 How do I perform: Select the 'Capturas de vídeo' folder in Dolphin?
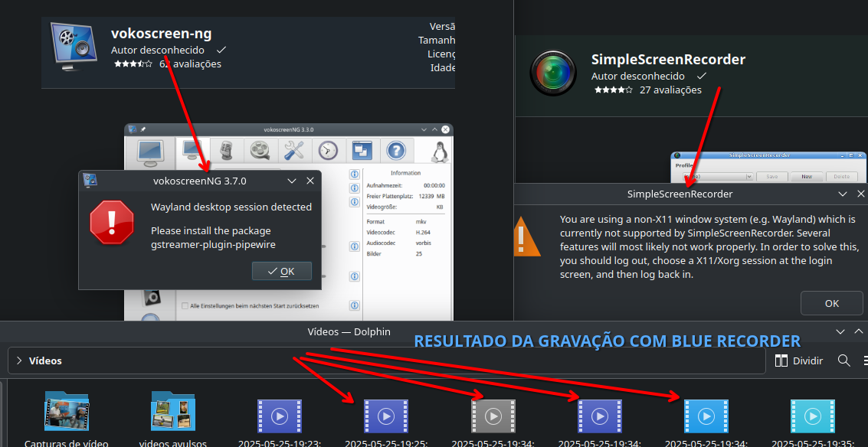pyautogui.click(x=67, y=419)
